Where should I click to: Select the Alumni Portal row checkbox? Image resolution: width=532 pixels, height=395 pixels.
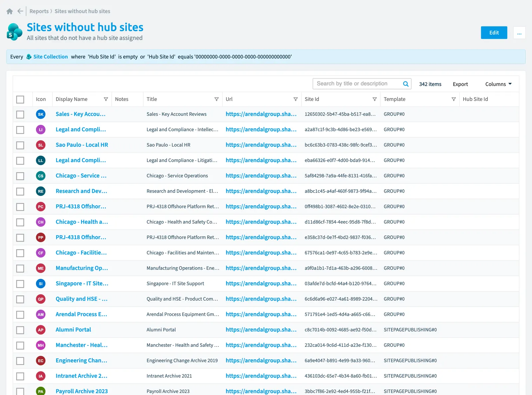tap(20, 330)
